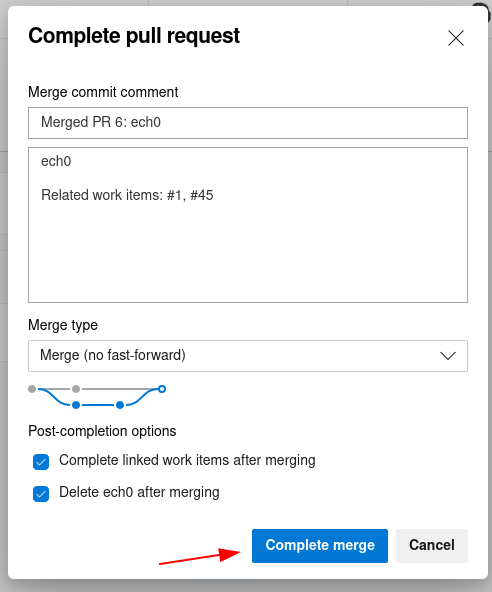Select the Merge (no fast-forward) text option
The height and width of the screenshot is (592, 492).
point(113,355)
